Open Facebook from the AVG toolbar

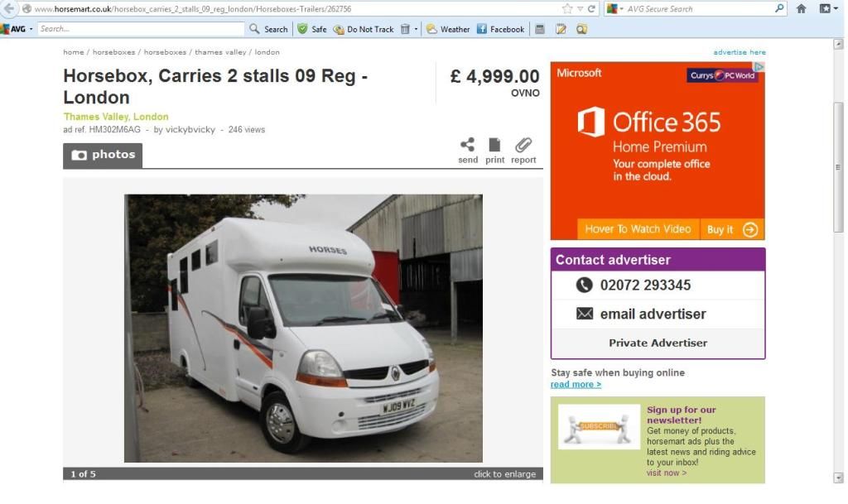coord(500,29)
